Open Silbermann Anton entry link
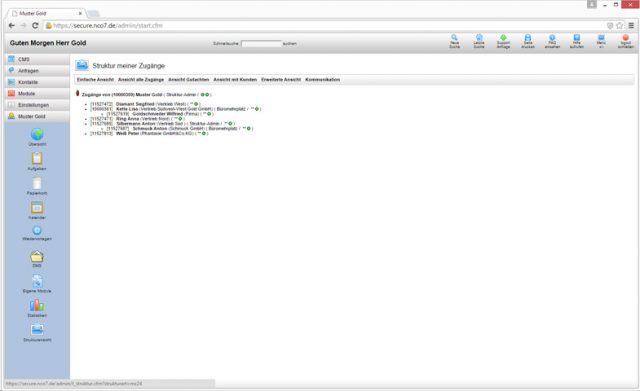The height and width of the screenshot is (391, 640). pos(136,124)
